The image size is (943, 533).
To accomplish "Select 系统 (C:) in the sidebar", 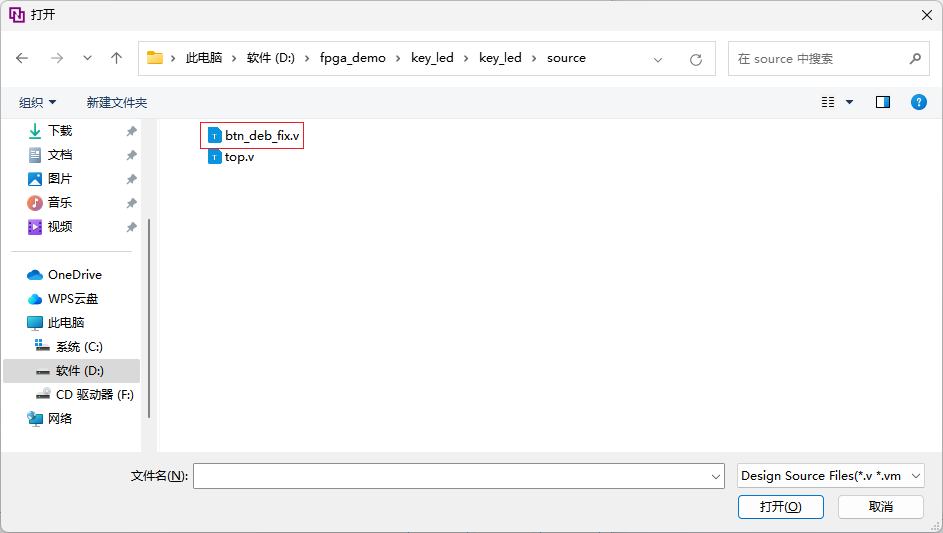I will (79, 347).
